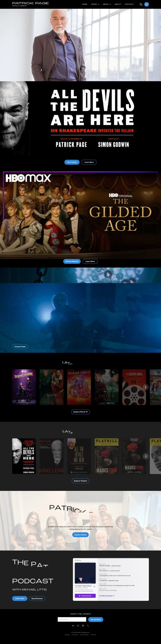Click the Patrick Page site logo

(30, 4)
